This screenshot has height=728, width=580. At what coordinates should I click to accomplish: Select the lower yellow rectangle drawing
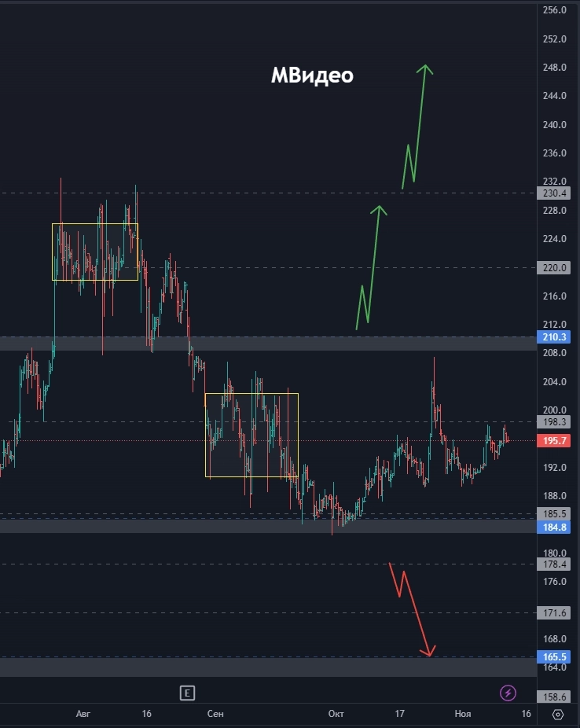click(252, 435)
